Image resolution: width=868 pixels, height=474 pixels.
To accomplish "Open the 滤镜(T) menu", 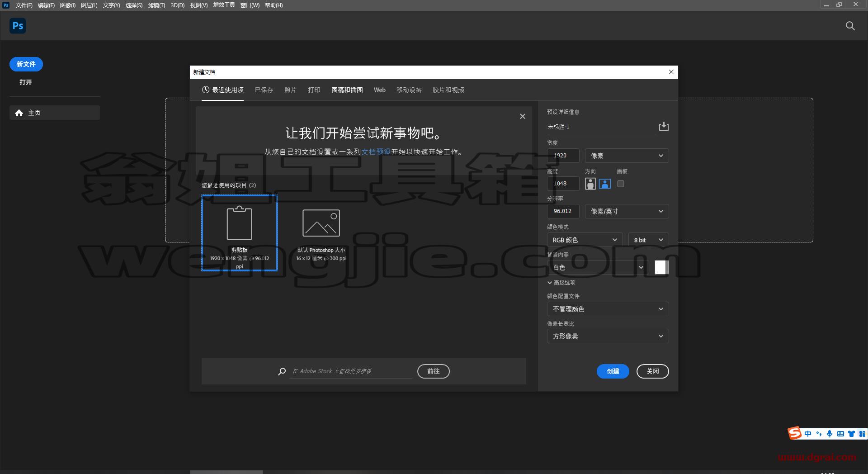I will coord(156,5).
